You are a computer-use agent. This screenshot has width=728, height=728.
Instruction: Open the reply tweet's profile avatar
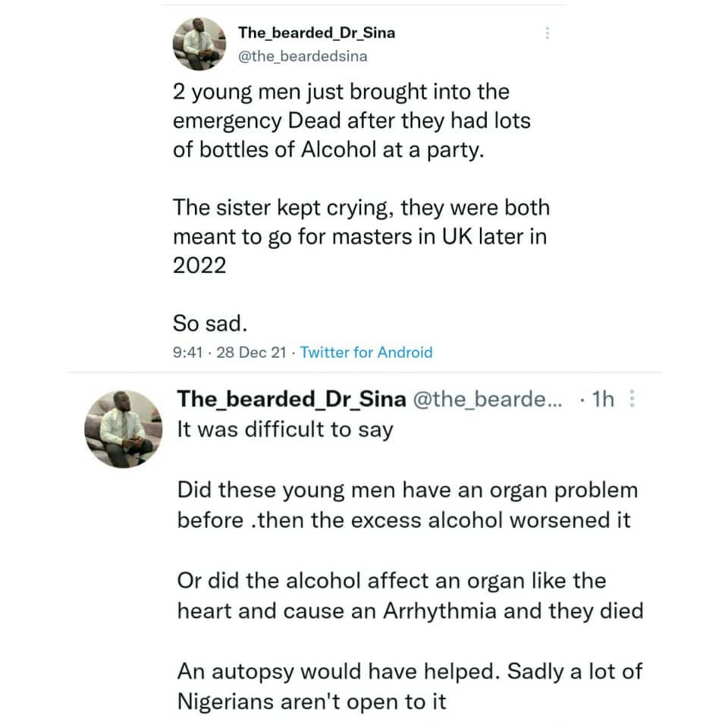(122, 428)
